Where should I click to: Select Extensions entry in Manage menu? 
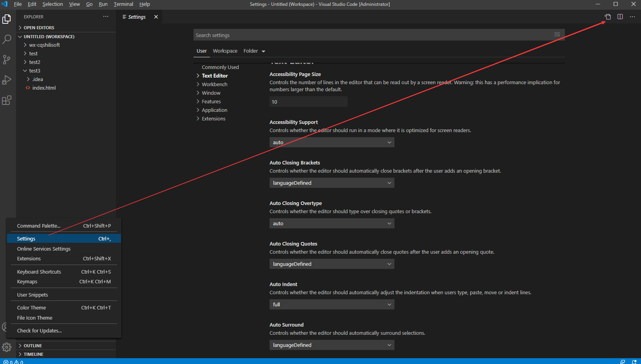(64, 258)
